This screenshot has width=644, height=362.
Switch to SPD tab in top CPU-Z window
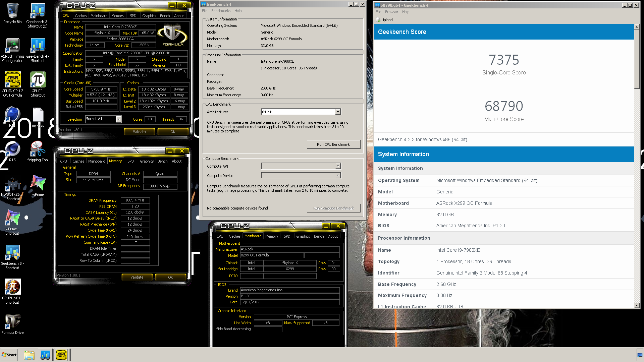133,16
